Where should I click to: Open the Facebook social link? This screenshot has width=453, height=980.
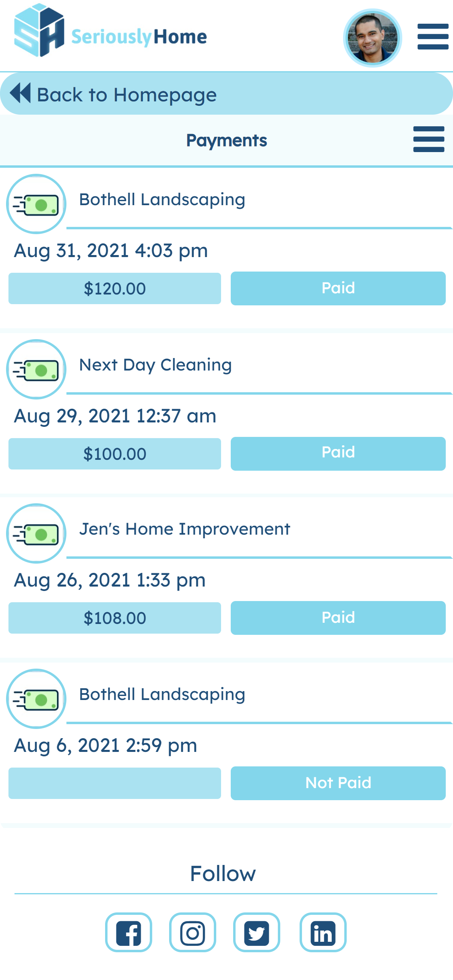click(x=128, y=933)
